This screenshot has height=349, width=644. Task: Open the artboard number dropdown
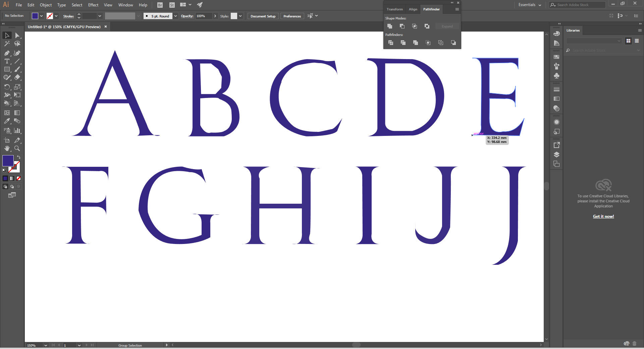[x=79, y=345]
